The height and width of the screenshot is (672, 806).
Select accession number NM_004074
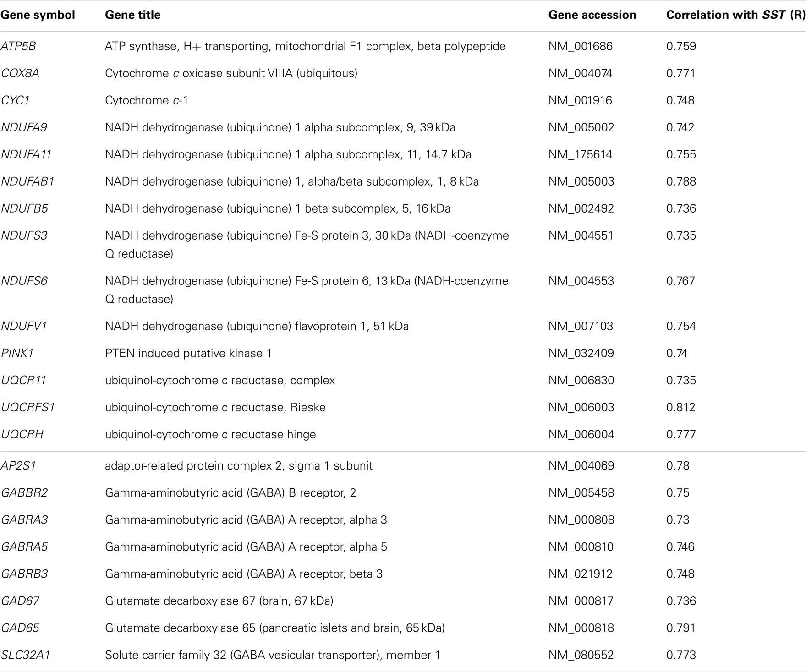click(x=581, y=73)
